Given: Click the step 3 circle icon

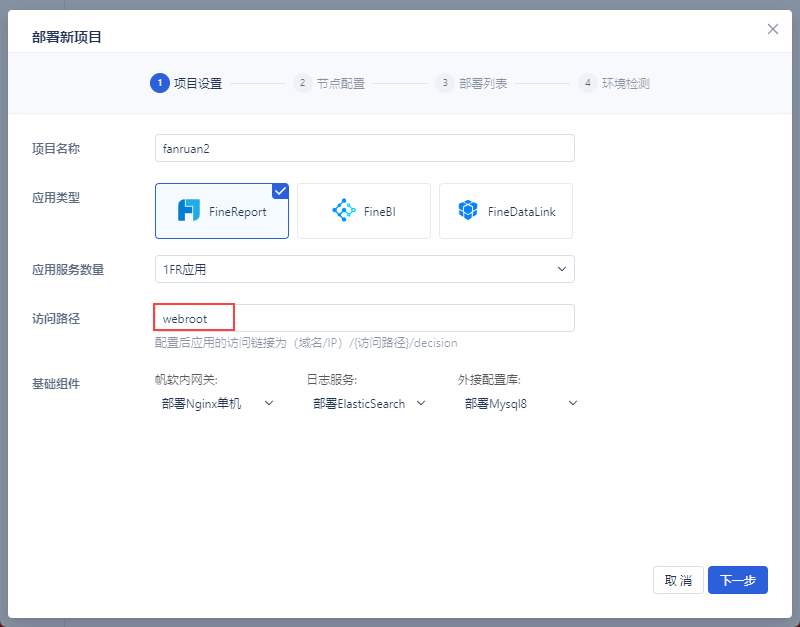Looking at the screenshot, I should (x=444, y=83).
